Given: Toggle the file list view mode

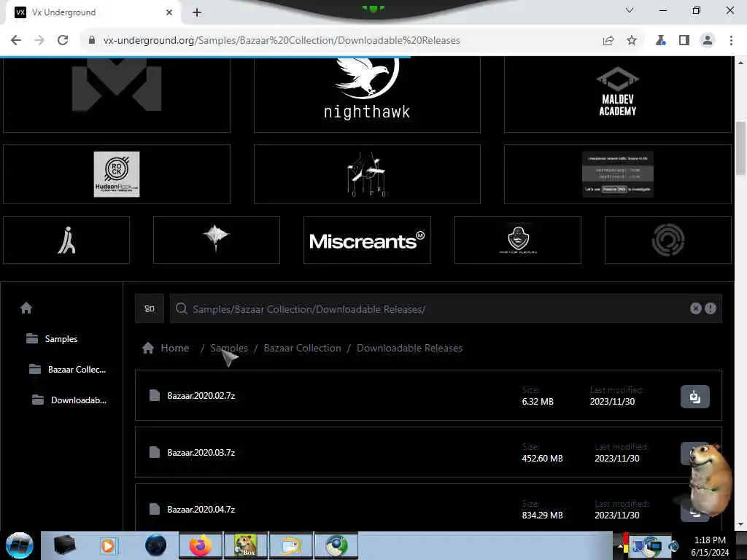Looking at the screenshot, I should coord(150,308).
